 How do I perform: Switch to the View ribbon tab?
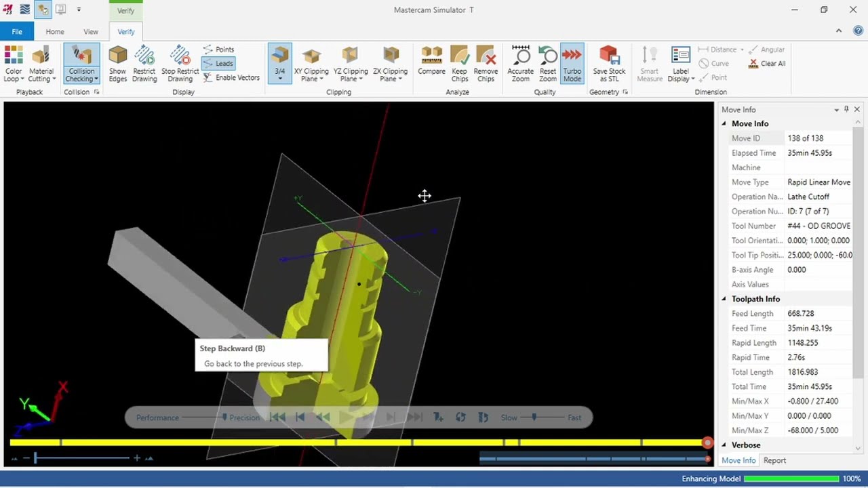(91, 31)
